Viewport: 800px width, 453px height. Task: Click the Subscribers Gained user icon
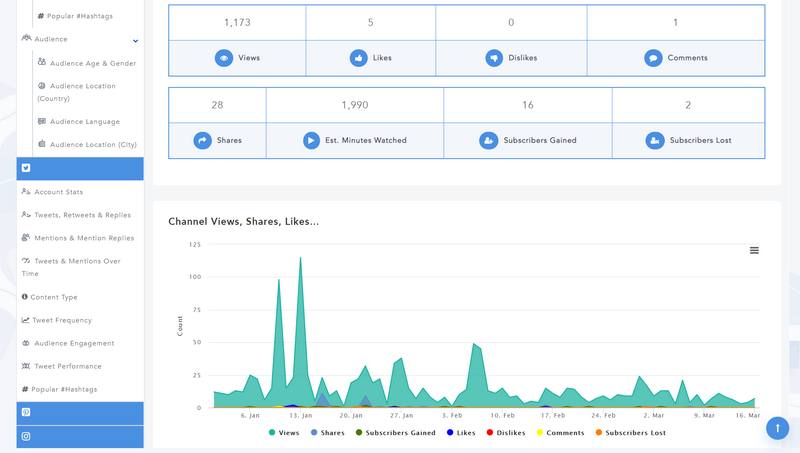(488, 140)
